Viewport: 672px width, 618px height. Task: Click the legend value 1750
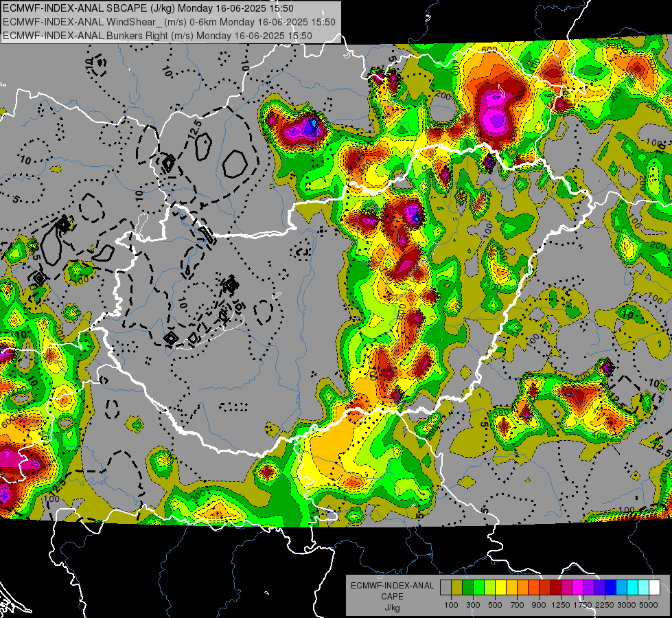(583, 605)
